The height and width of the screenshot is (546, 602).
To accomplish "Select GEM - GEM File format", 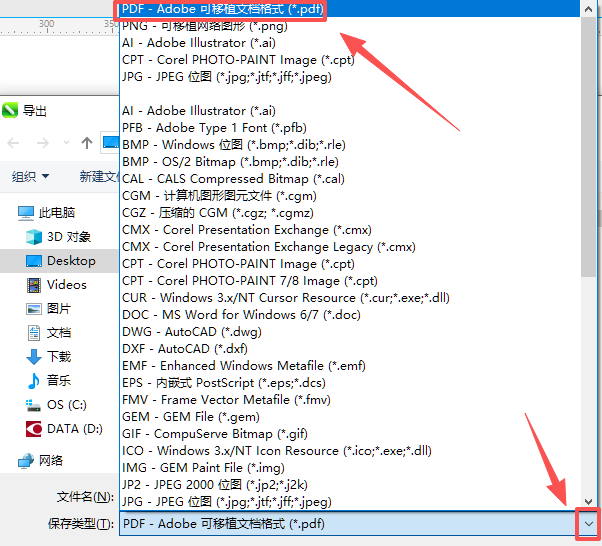I will [x=350, y=417].
